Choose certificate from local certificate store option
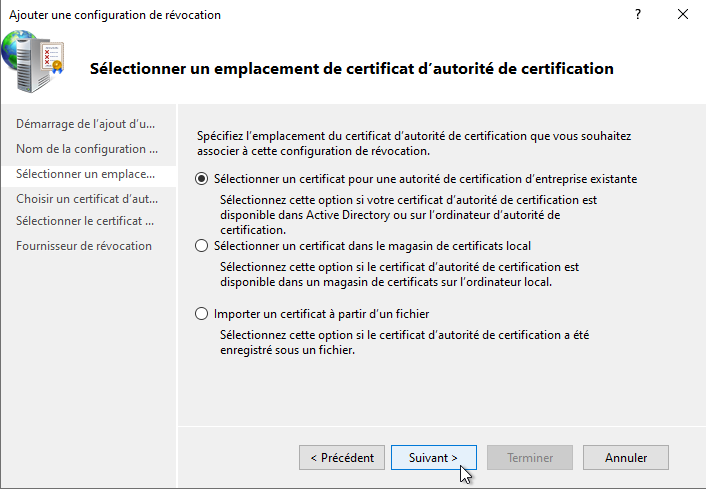 (x=202, y=245)
